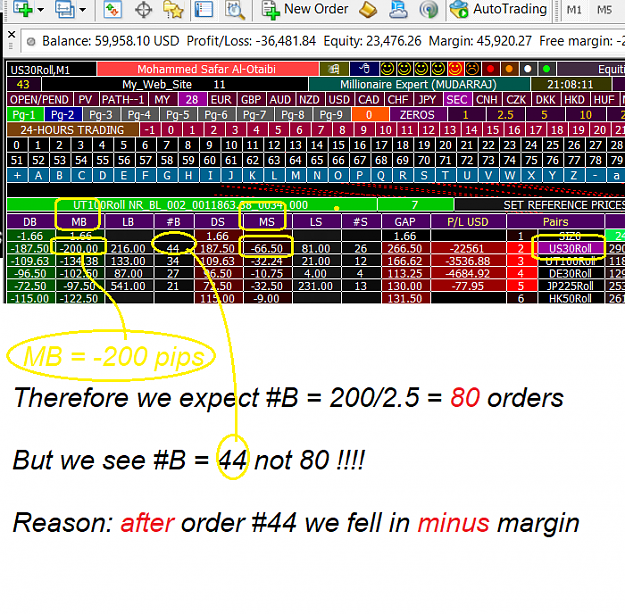Select the M5 timeframe

[x=604, y=10]
